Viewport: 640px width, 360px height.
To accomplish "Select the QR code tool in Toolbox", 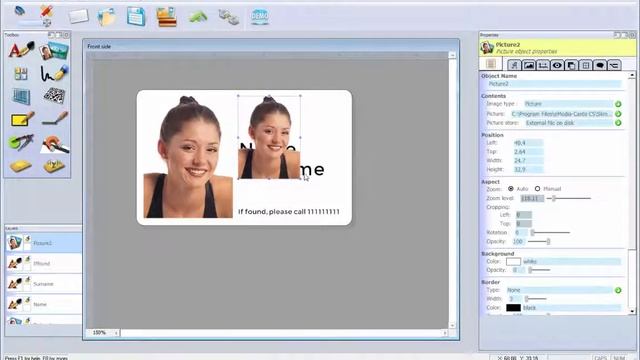I will pos(54,96).
